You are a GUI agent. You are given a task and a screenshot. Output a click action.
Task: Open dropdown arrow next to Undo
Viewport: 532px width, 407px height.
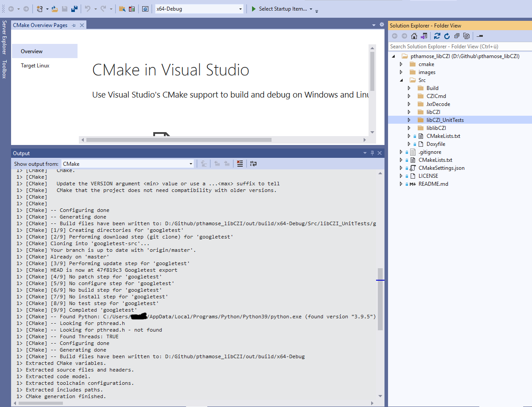coord(95,9)
